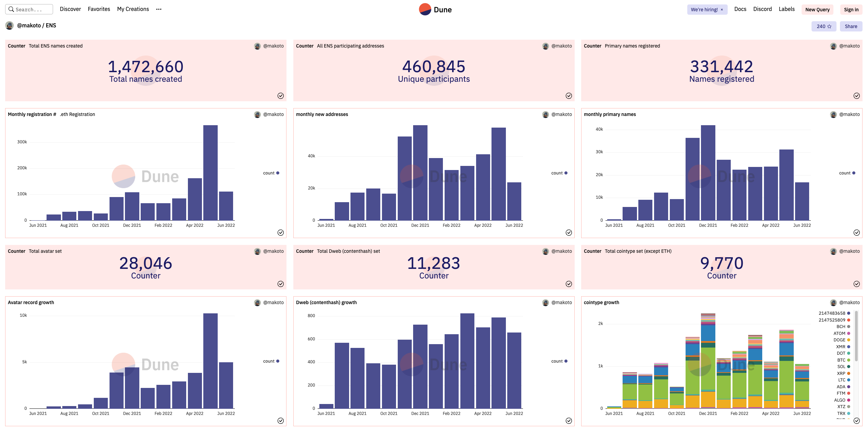Screen dimensions: 868x430
Task: Star the dashboard with 240 button
Action: 824,26
